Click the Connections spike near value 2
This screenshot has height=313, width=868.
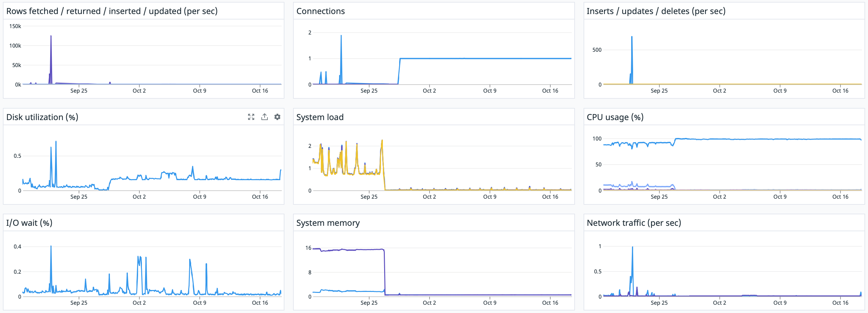[341, 35]
